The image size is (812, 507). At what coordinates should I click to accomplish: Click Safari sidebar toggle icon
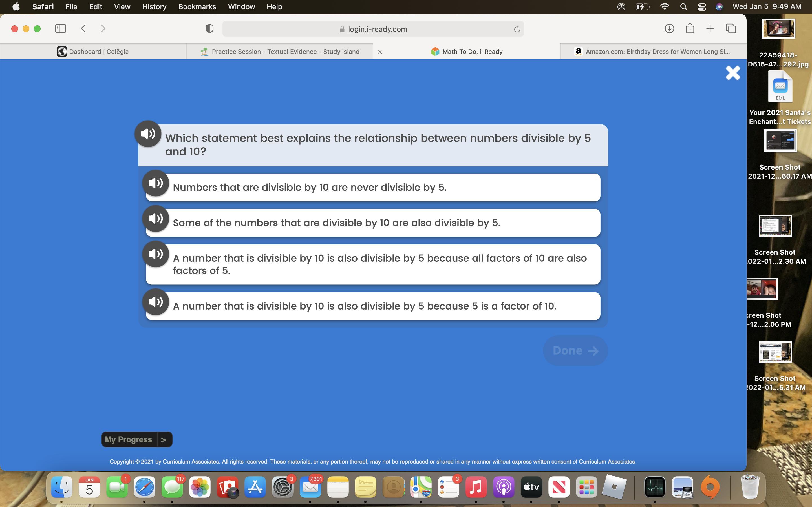[x=60, y=28]
